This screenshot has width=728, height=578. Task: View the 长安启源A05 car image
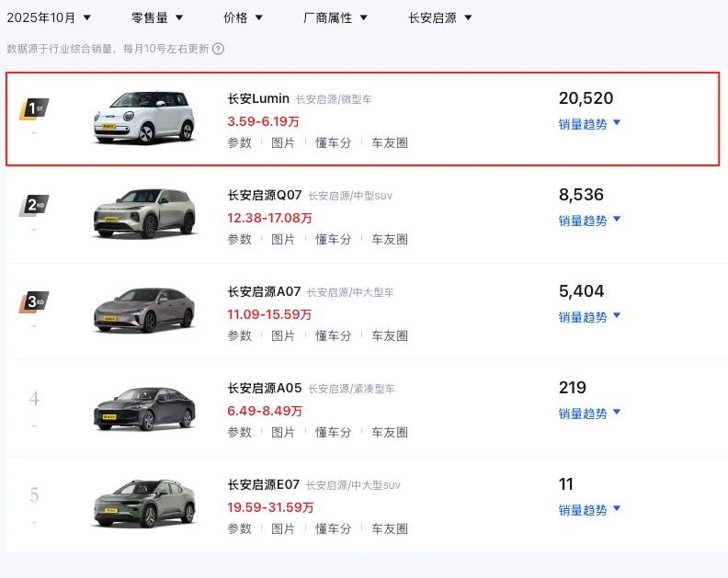(144, 408)
